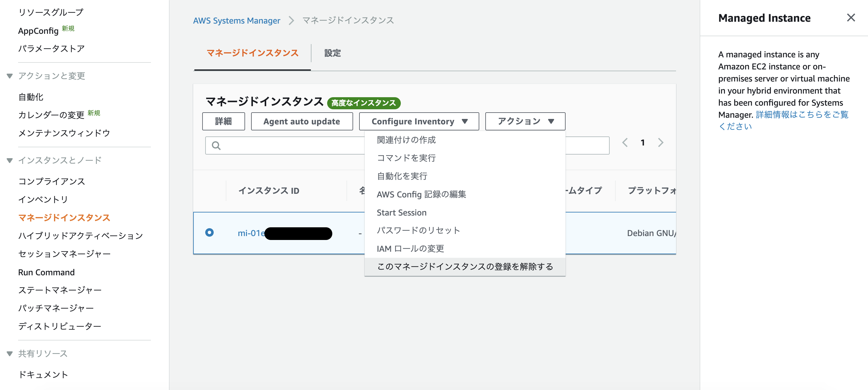
Task: Collapse the 共有リソース sidebar section
Action: click(9, 353)
